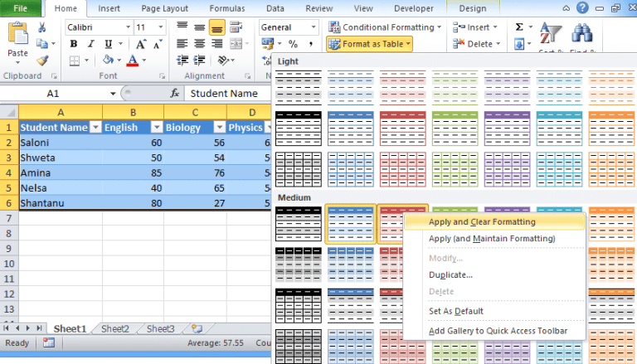
Task: Select the Format Painter brush
Action: tap(42, 61)
